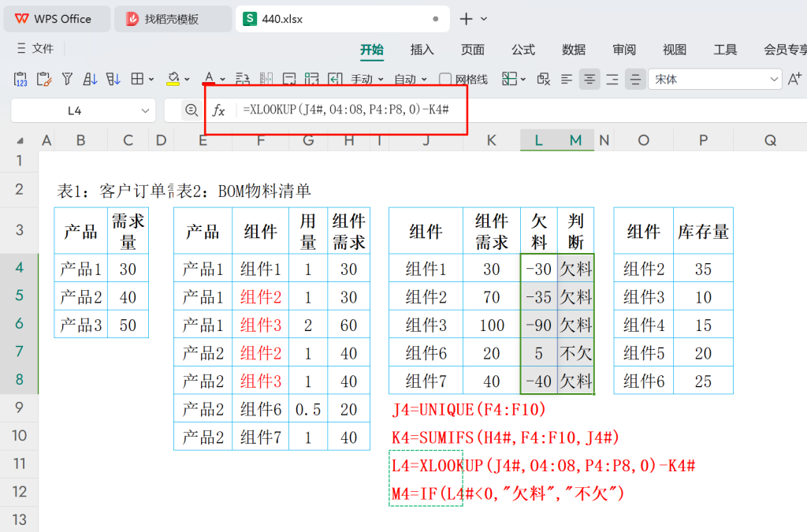The width and height of the screenshot is (807, 532).
Task: Expand freeze panes dropdown arrow
Action: pyautogui.click(x=523, y=80)
